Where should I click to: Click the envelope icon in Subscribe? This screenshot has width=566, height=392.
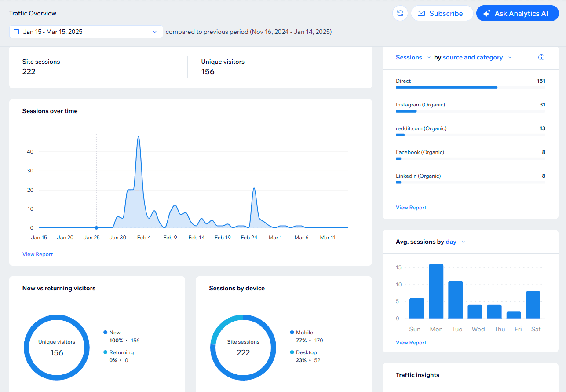tap(421, 14)
